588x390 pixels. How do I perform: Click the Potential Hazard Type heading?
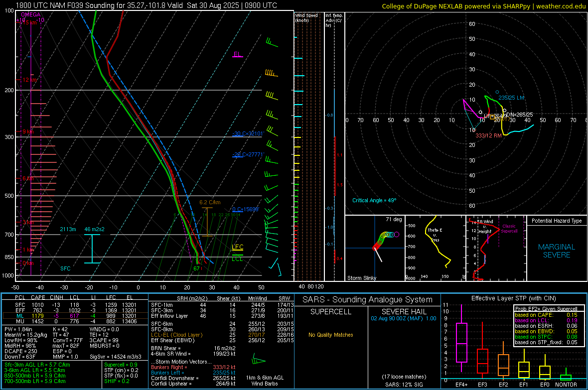click(557, 221)
